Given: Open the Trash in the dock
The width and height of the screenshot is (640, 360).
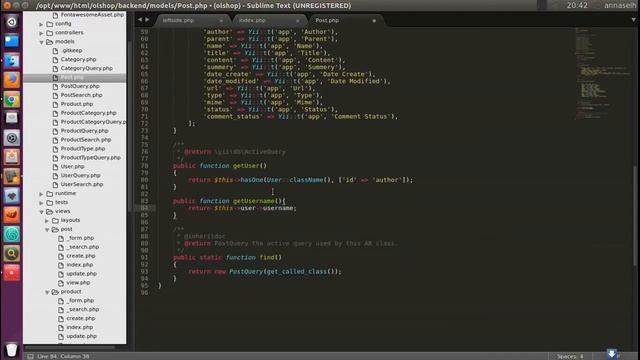Looking at the screenshot, I should [x=11, y=349].
